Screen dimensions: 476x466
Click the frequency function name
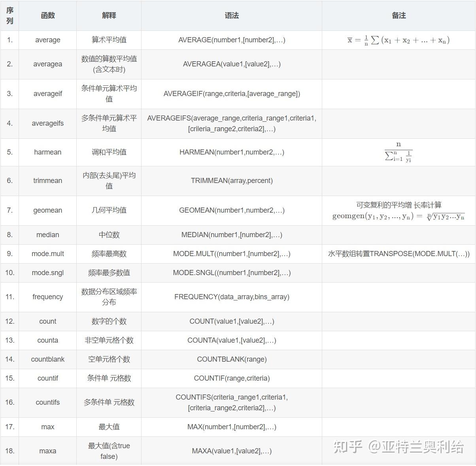point(47,297)
